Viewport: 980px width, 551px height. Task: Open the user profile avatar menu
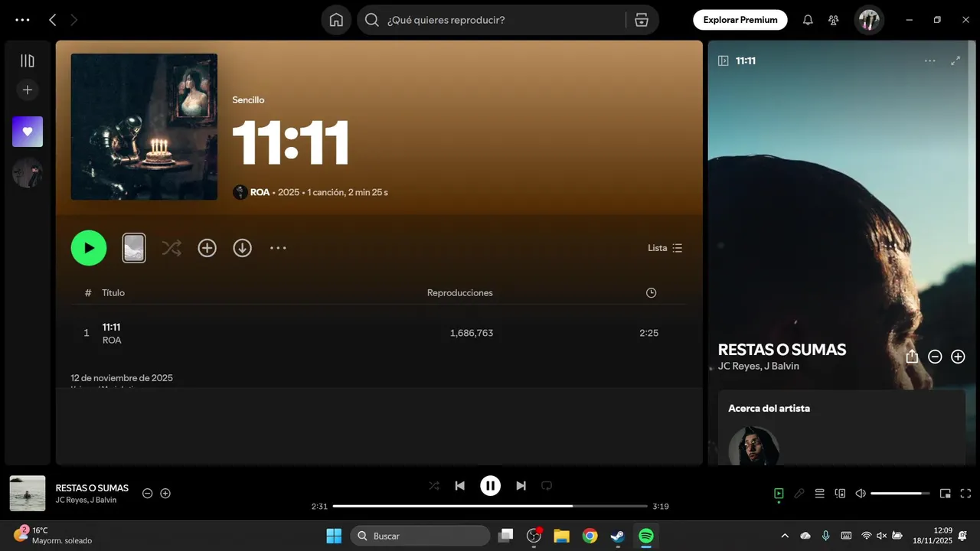click(869, 20)
